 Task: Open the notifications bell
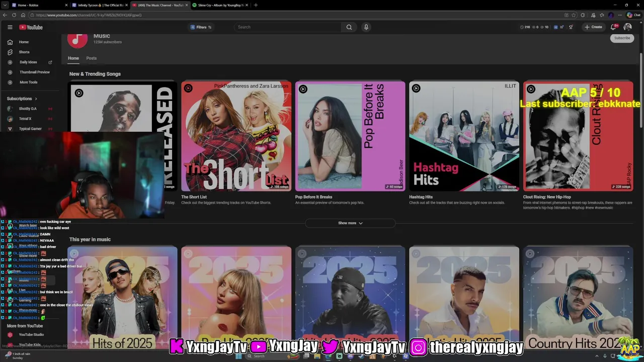click(x=613, y=27)
